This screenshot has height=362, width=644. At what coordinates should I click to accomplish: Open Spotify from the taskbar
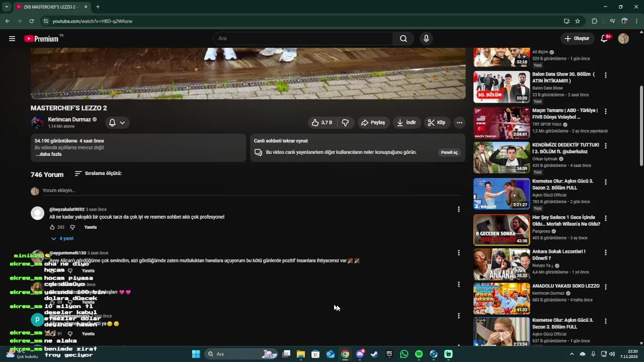click(419, 354)
